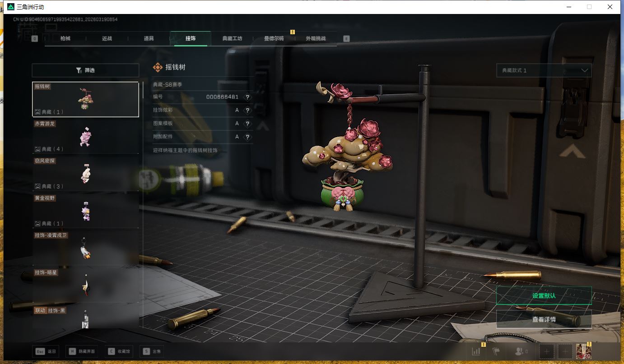Click the flag icon in bottom bar
This screenshot has height=364, width=624.
496,351
